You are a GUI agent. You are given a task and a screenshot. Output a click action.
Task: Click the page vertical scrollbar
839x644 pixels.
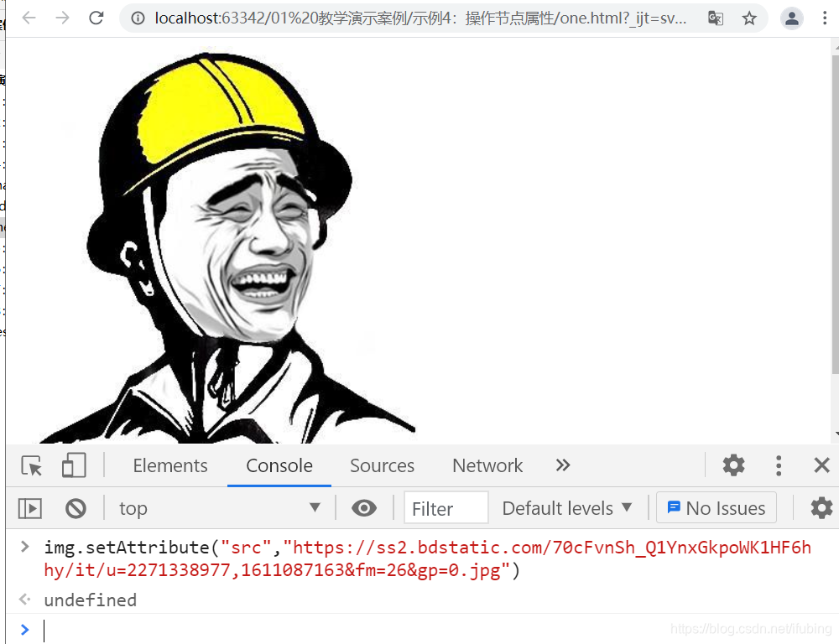[x=836, y=214]
